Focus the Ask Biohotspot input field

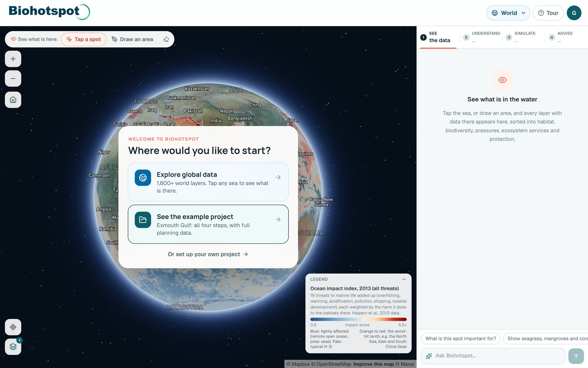[493, 356]
